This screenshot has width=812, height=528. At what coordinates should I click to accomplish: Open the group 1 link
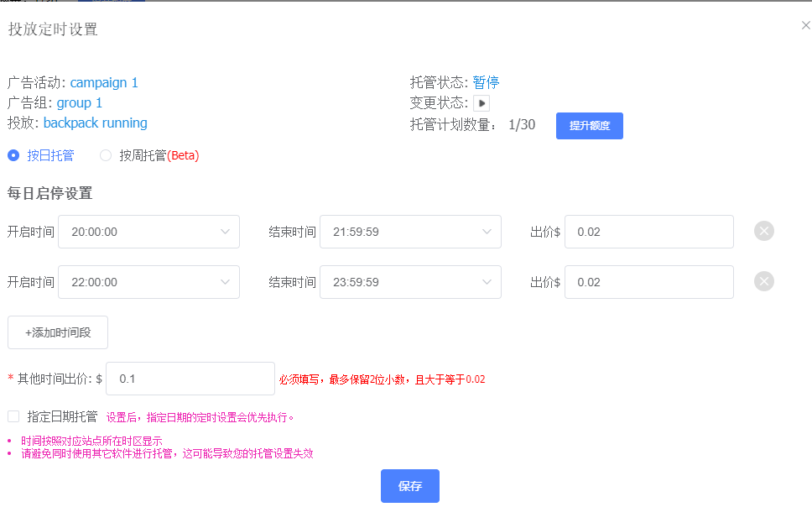(x=80, y=102)
